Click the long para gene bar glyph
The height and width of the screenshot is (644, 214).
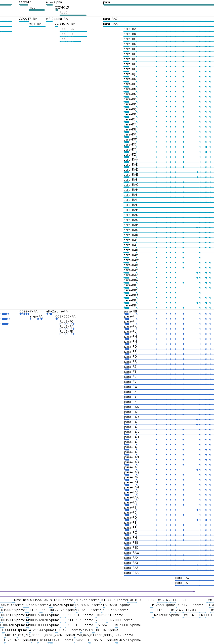[158, 5]
